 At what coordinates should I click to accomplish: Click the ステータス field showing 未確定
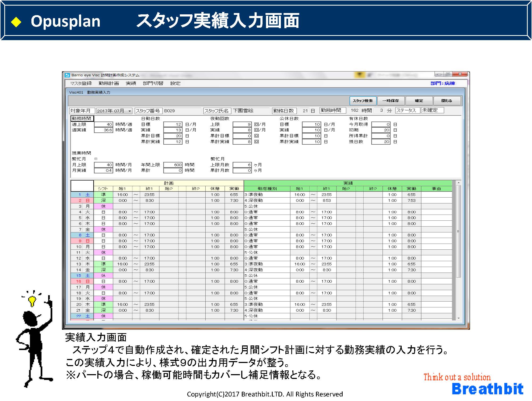point(433,110)
